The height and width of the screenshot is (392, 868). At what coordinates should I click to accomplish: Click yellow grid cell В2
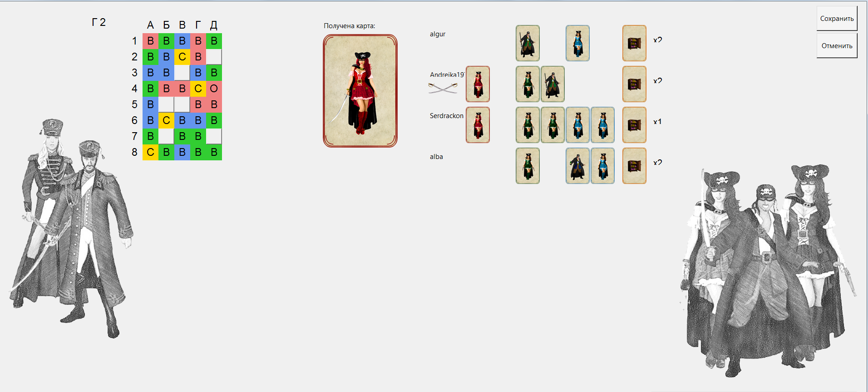(x=182, y=57)
